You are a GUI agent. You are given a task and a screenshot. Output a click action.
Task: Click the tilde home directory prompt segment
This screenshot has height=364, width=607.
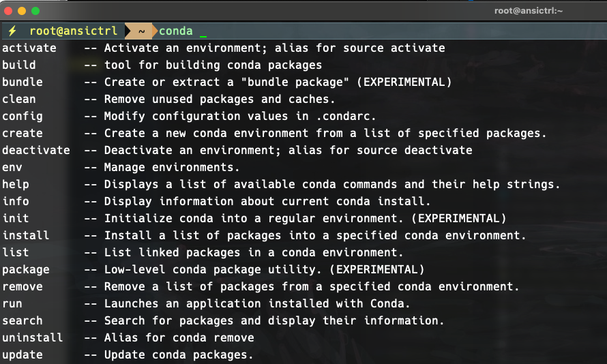(141, 31)
